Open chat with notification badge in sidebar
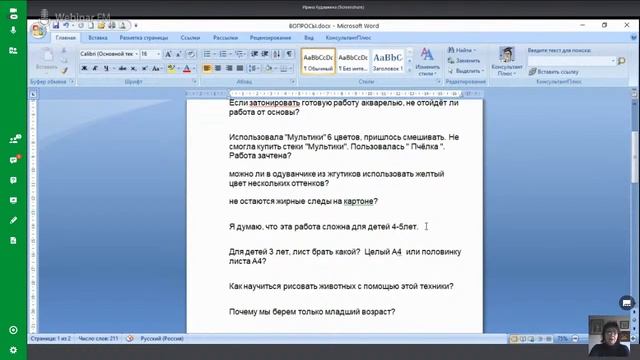The image size is (640, 360). (x=14, y=160)
